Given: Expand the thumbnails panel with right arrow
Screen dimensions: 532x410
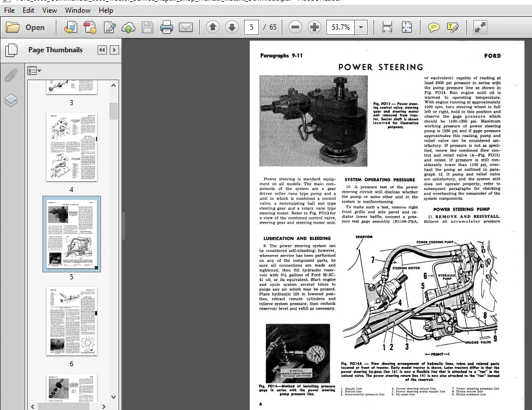Looking at the screenshot, I should (x=114, y=50).
